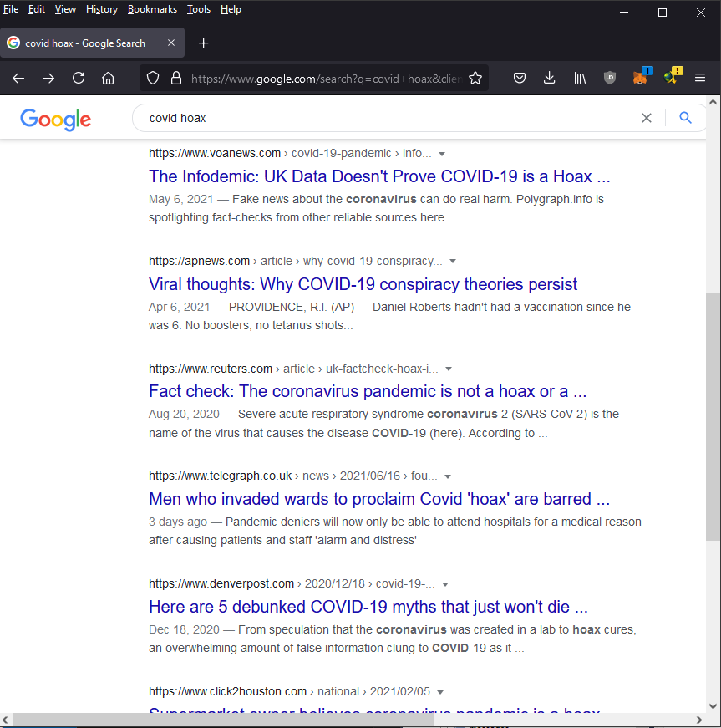Clear the Google search box
This screenshot has height=728, width=721.
pos(647,118)
